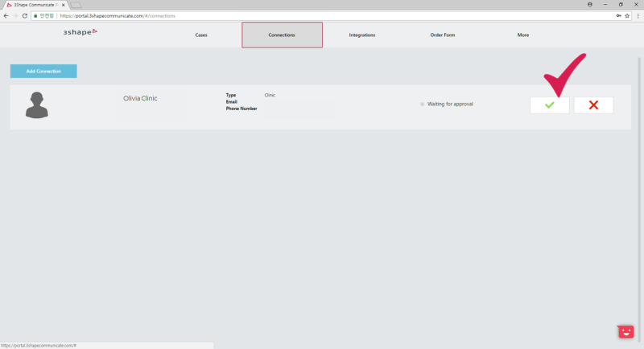
Task: Click the Phone Number label
Action: click(x=242, y=109)
